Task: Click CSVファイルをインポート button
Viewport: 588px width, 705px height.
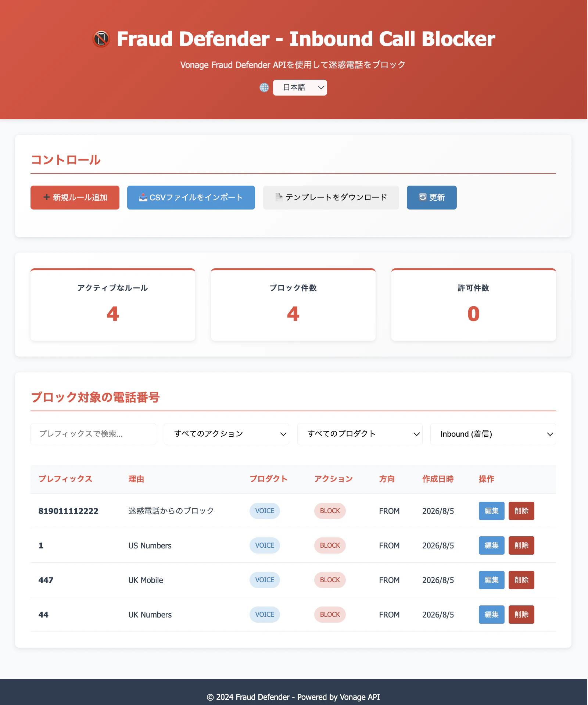Action: point(191,197)
